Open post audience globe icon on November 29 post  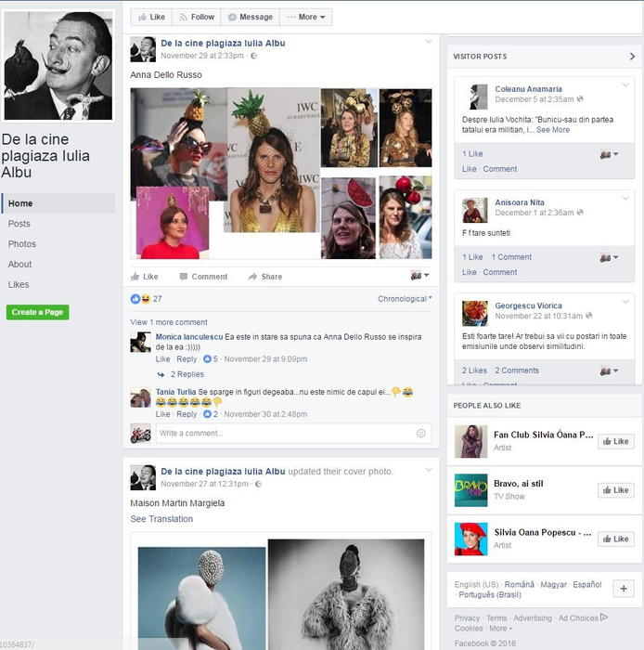(x=254, y=56)
